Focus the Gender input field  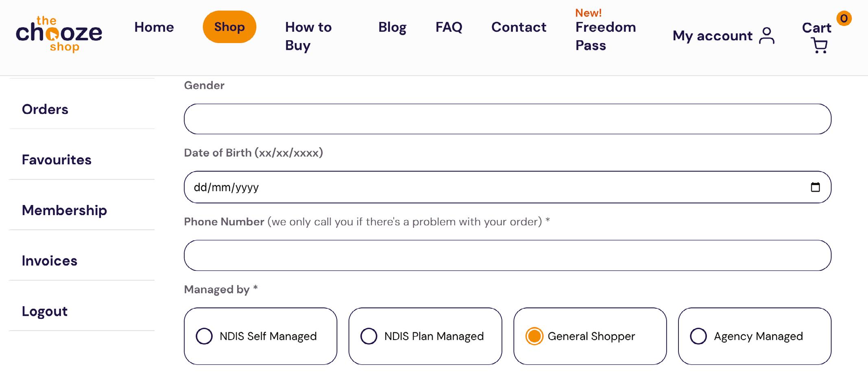[507, 119]
